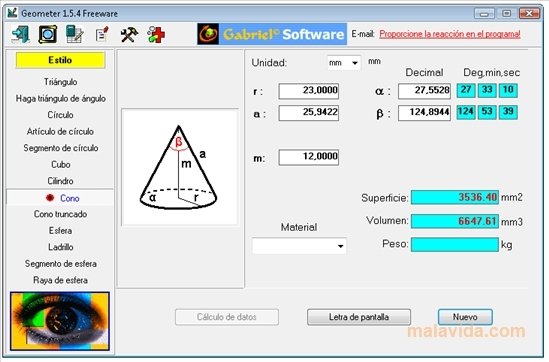Click the Superficie result 3536.40

455,197
